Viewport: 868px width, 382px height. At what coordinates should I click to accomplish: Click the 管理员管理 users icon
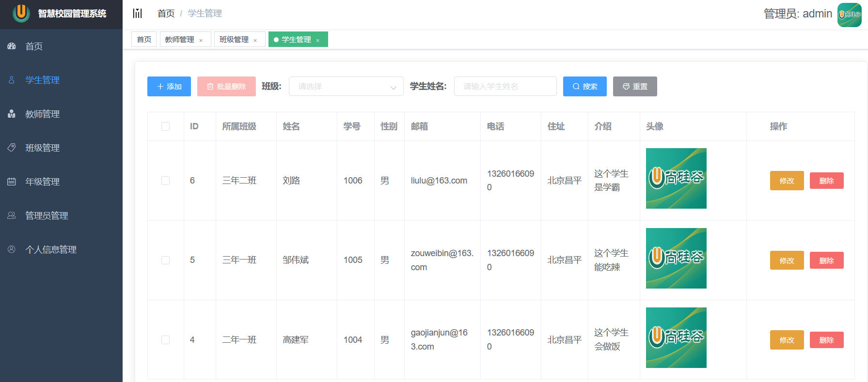(x=12, y=215)
